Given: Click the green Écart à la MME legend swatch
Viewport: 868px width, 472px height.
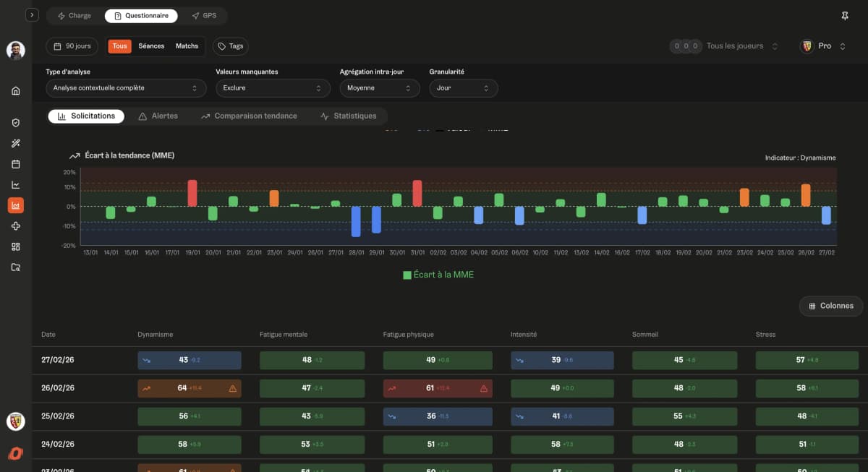Looking at the screenshot, I should tap(407, 275).
